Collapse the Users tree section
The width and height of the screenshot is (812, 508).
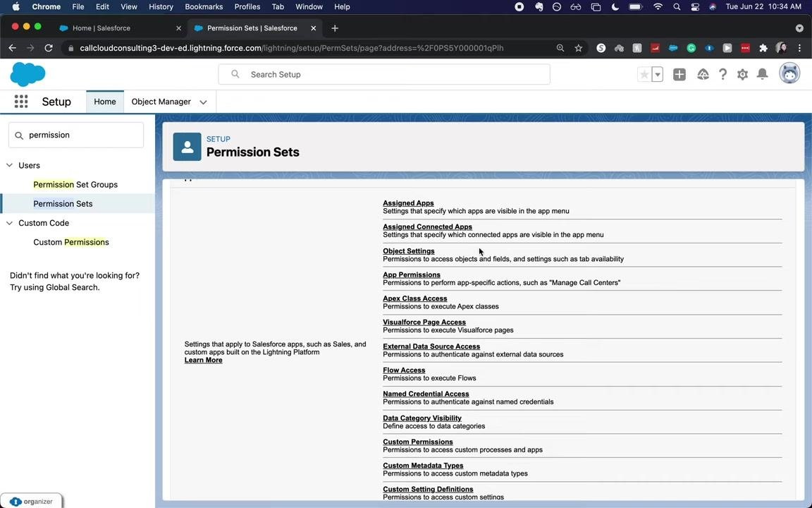point(9,165)
